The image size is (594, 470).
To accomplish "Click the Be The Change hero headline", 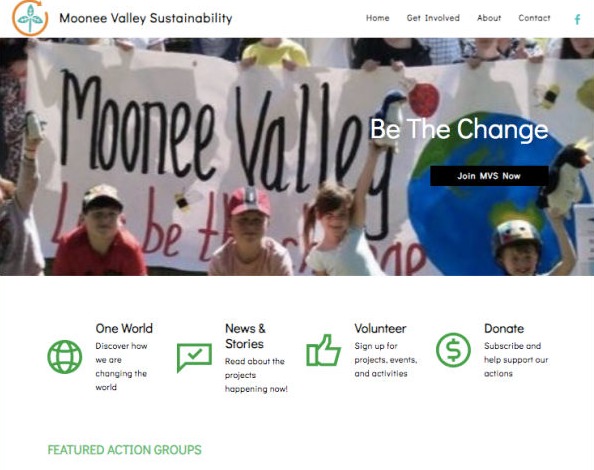I will click(x=459, y=129).
